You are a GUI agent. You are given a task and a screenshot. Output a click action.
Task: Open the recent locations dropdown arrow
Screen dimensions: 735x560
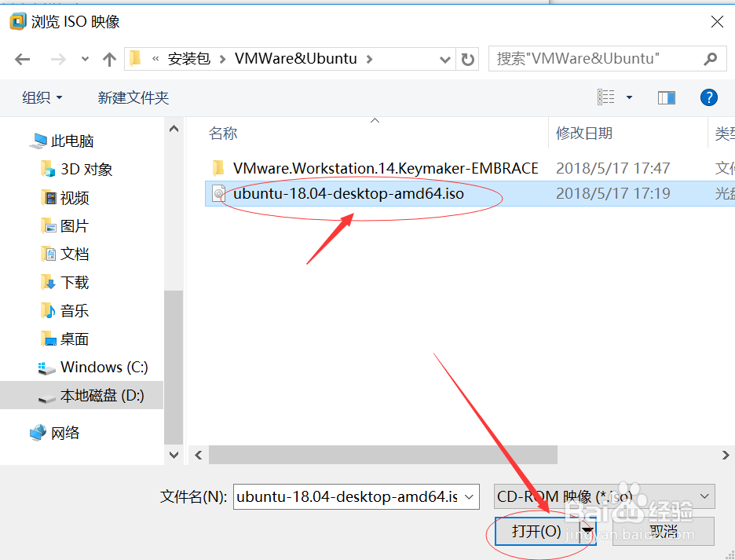click(85, 59)
